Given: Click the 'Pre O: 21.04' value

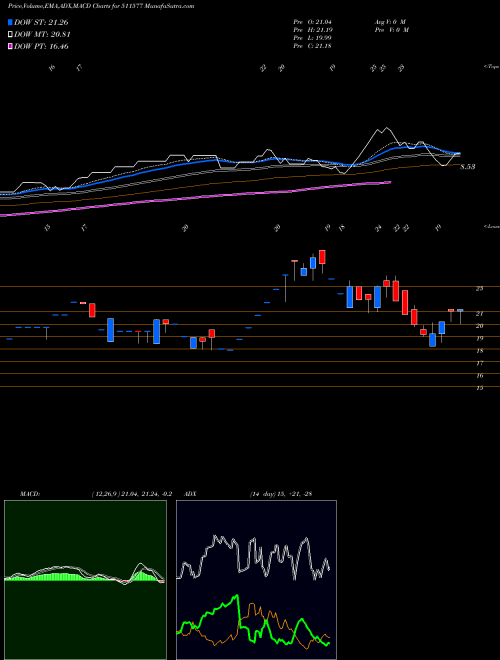Looking at the screenshot, I should (x=313, y=22).
